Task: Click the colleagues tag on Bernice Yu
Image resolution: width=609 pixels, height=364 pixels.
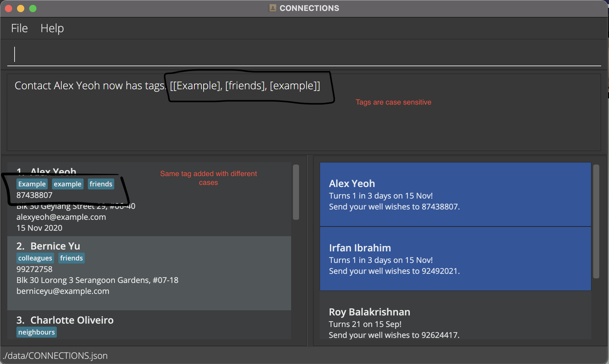Action: (35, 258)
